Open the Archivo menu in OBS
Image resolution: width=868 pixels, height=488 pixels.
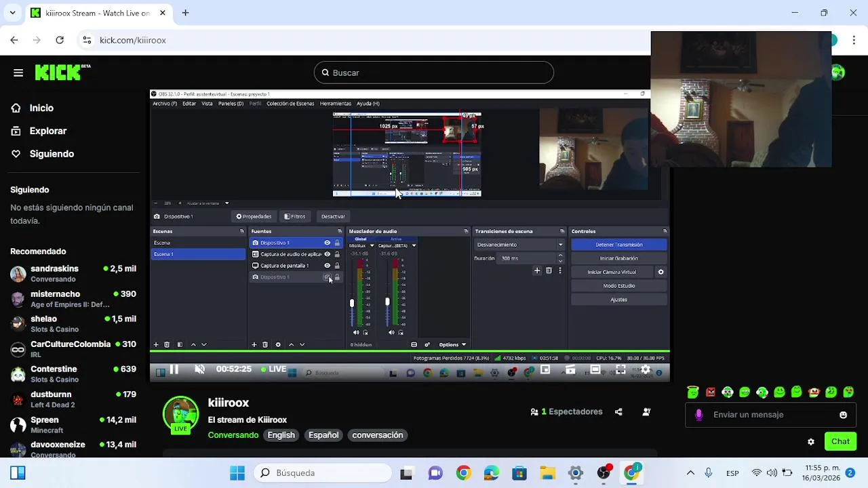click(x=165, y=104)
